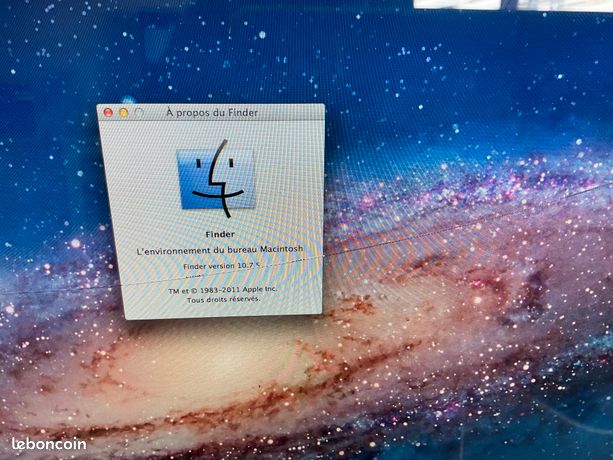Click the white strip at top edge
Image resolution: width=613 pixels, height=460 pixels.
(x=513, y=4)
